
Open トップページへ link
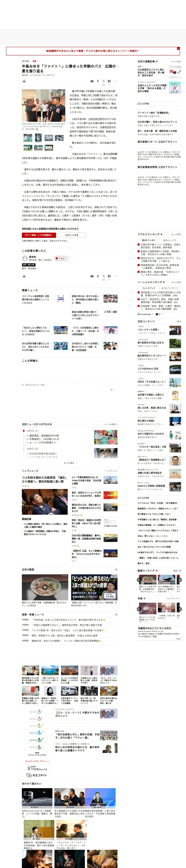[111, 471]
